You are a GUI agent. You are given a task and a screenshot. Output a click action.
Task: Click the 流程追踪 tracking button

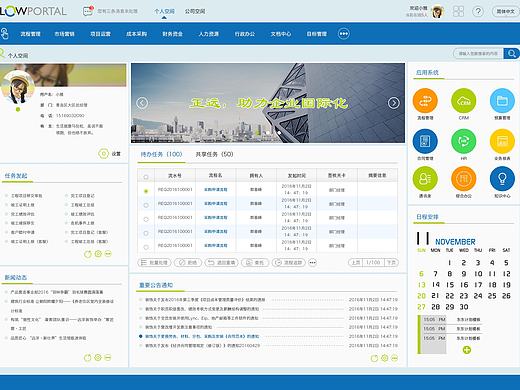[289, 263]
